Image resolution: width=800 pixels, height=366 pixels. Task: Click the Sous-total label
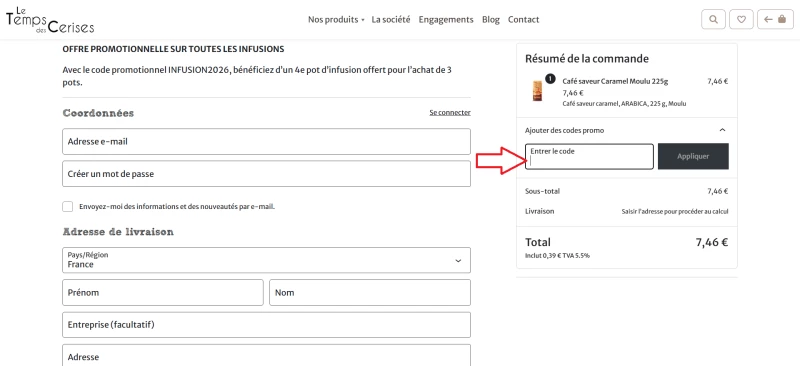(x=542, y=191)
